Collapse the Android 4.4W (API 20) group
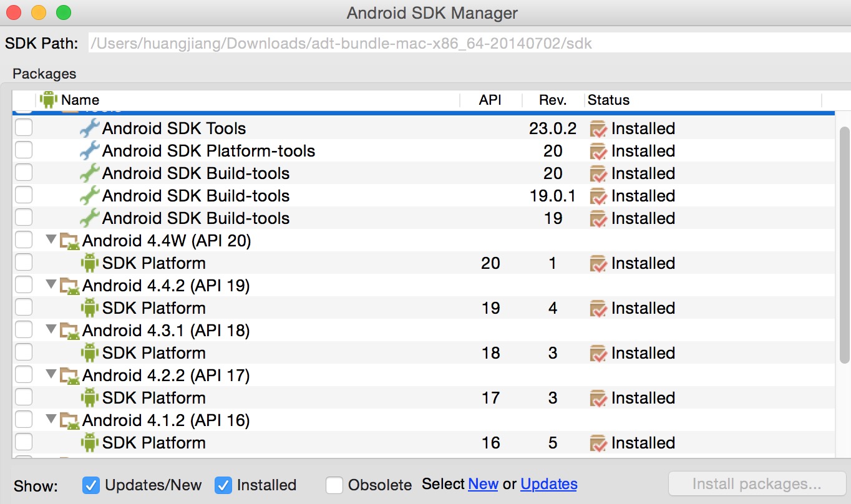The width and height of the screenshot is (851, 504). [x=52, y=240]
